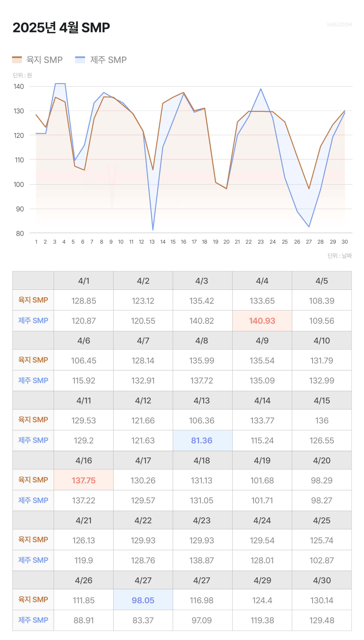
Task: Click the 4/26 date header
Action: tap(83, 580)
